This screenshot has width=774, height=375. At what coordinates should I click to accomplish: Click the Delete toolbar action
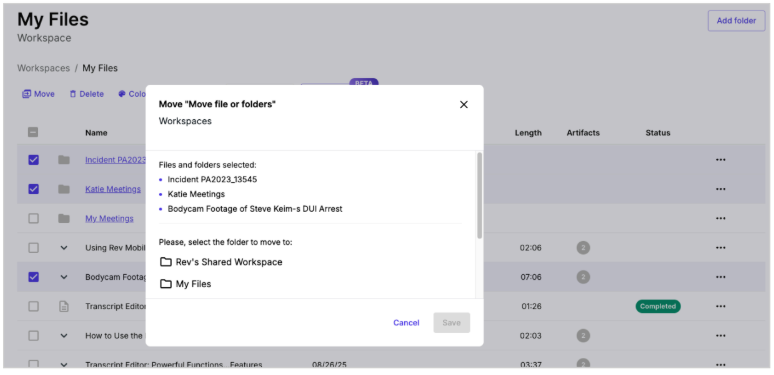click(x=86, y=94)
